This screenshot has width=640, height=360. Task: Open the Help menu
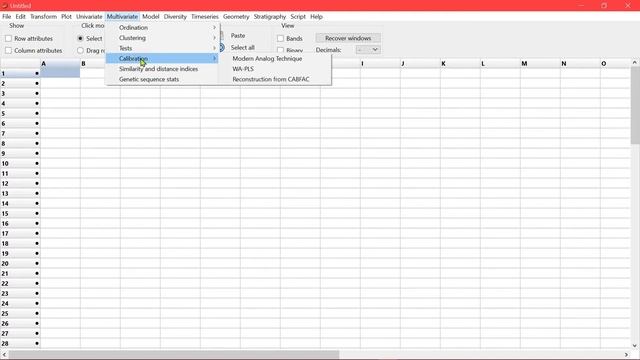316,17
